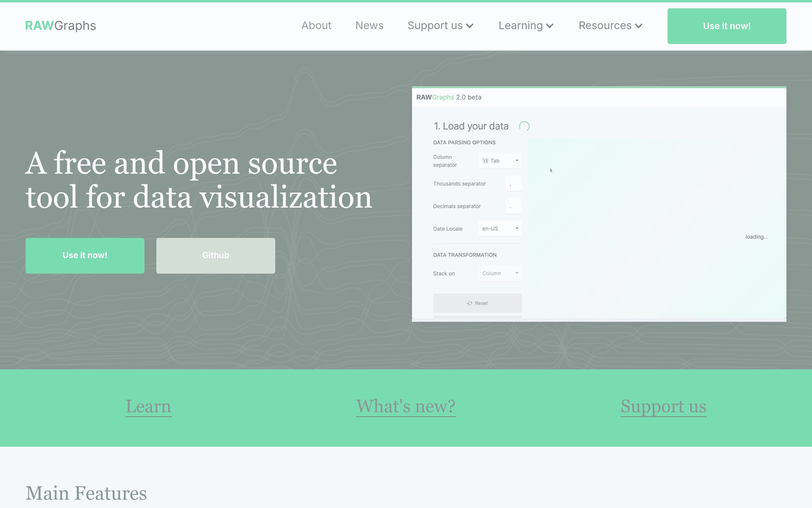Click chevron arrow next to Resources
Viewport: 812px width, 508px height.
pyautogui.click(x=638, y=26)
